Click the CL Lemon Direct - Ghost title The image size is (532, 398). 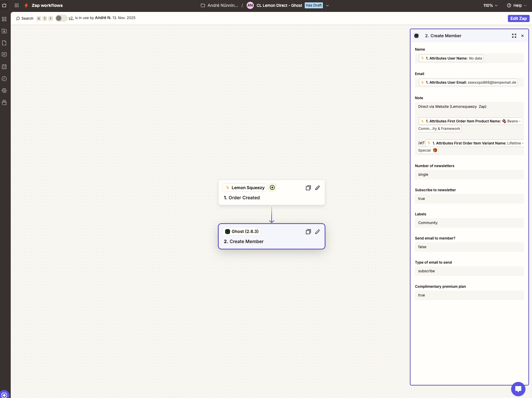[x=279, y=5]
